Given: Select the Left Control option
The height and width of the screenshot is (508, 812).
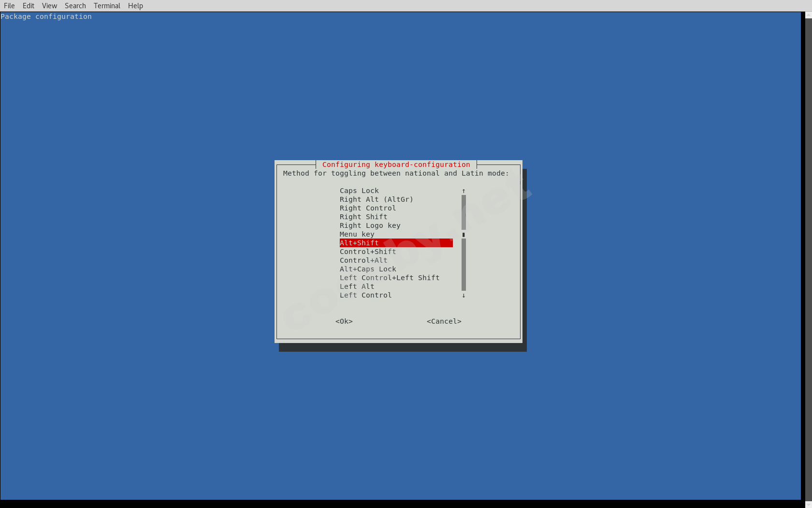Looking at the screenshot, I should [365, 295].
